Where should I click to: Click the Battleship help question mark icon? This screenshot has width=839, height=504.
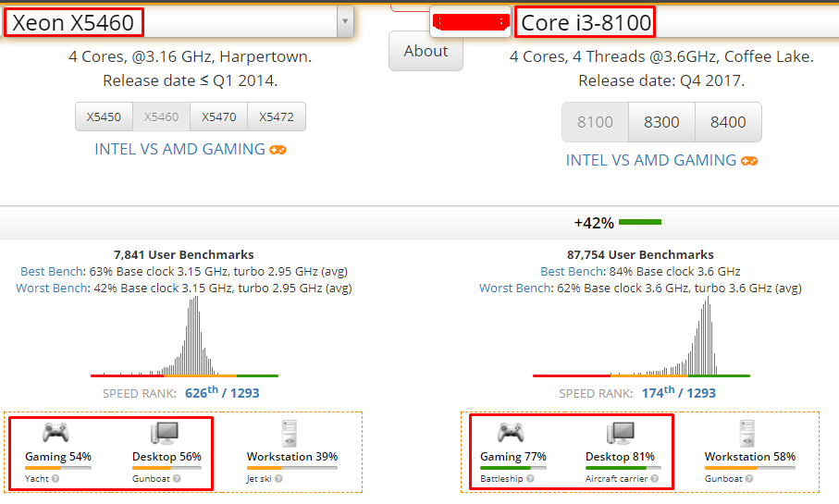[530, 479]
